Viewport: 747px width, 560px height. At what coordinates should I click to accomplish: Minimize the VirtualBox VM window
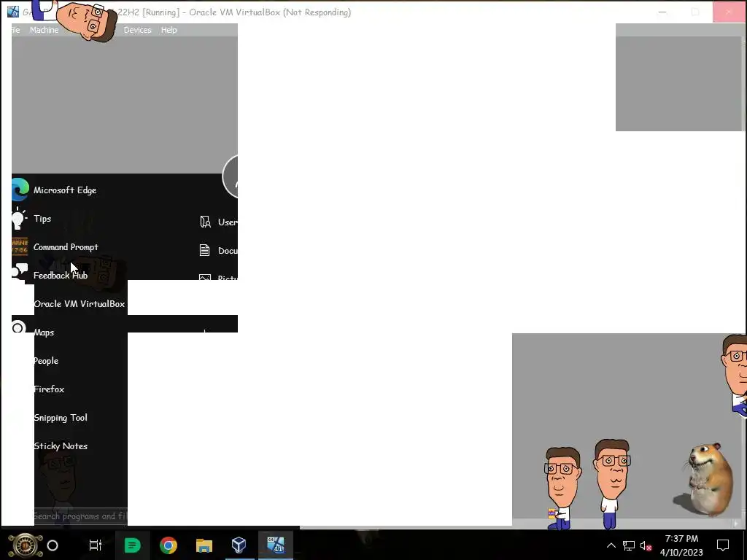click(x=662, y=12)
